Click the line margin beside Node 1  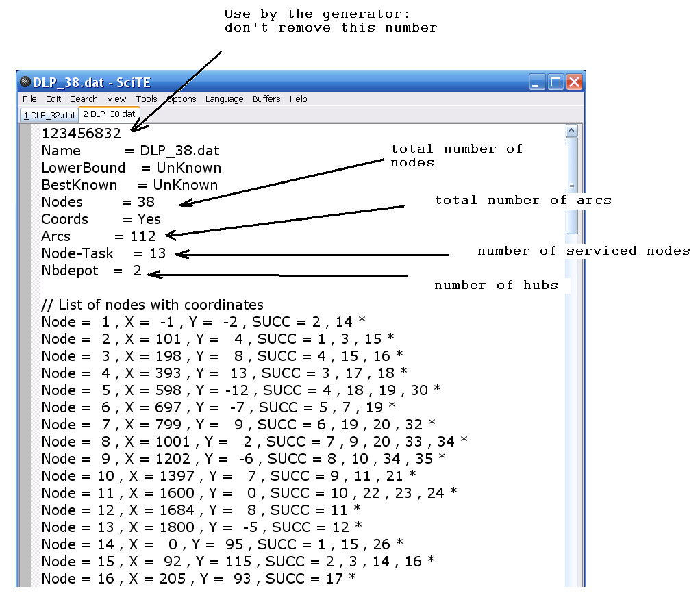(x=26, y=322)
